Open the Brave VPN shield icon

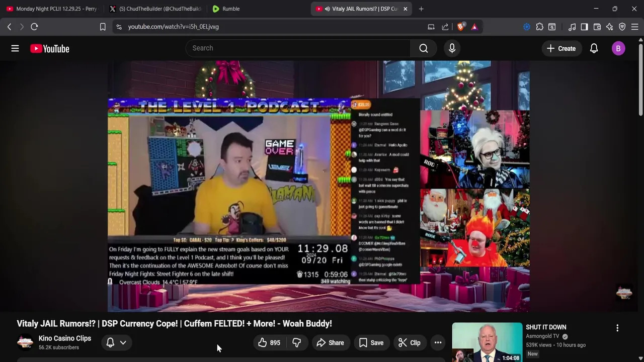pyautogui.click(x=622, y=27)
